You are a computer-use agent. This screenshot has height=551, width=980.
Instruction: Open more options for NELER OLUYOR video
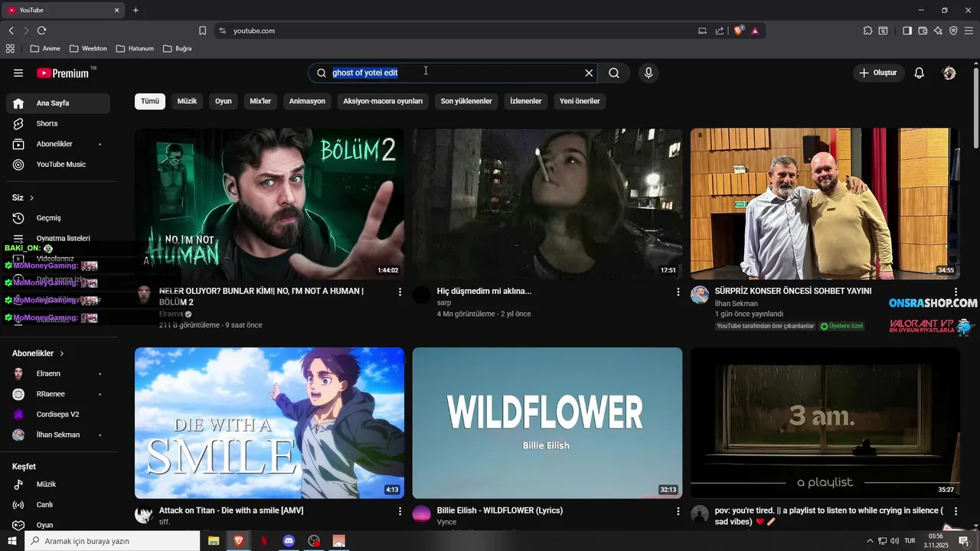pyautogui.click(x=400, y=292)
